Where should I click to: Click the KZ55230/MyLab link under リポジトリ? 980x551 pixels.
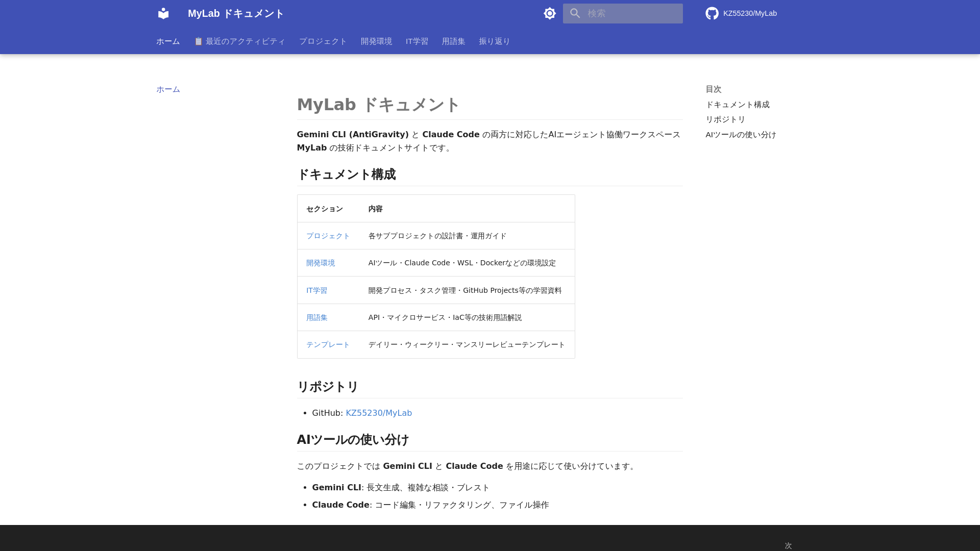379,413
